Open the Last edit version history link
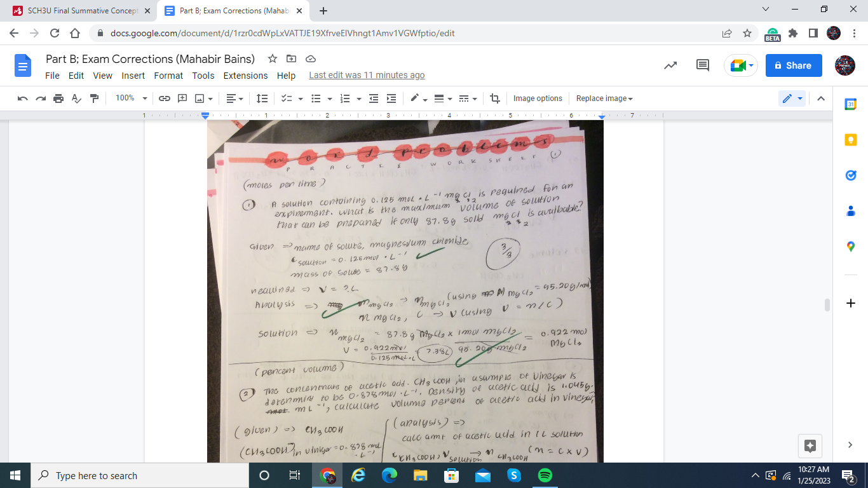This screenshot has width=868, height=488. pyautogui.click(x=367, y=75)
